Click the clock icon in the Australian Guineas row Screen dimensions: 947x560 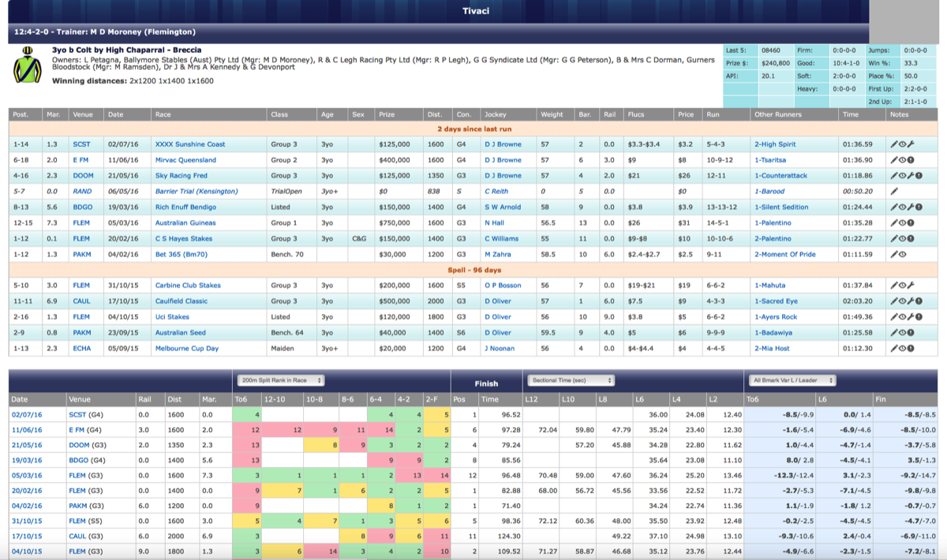[x=903, y=223]
